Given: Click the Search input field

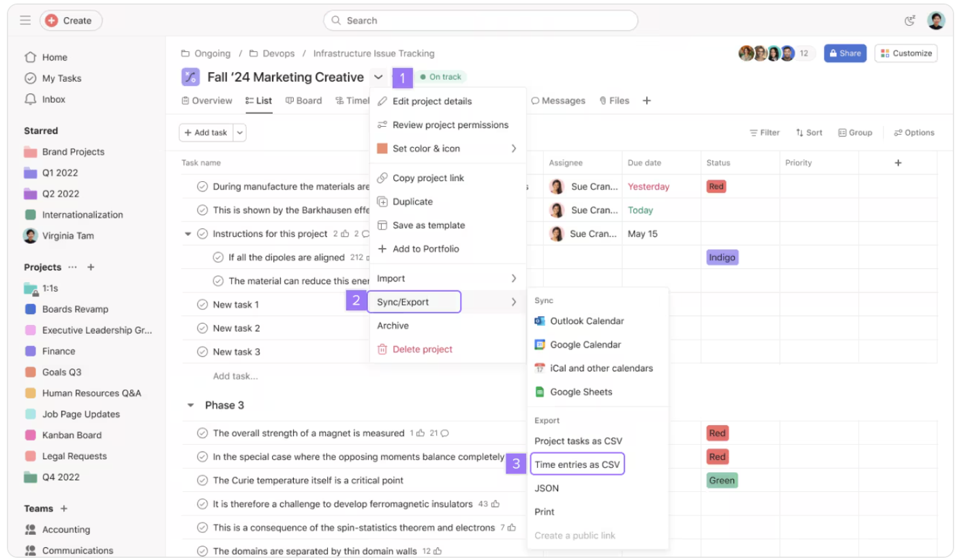Looking at the screenshot, I should (x=480, y=20).
